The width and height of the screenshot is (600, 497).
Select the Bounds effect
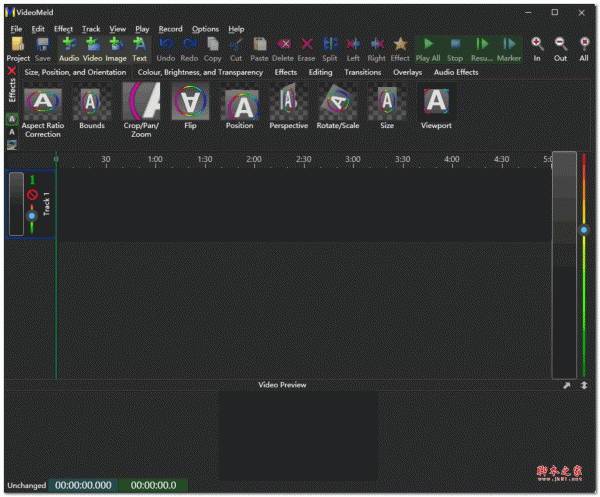(x=92, y=106)
